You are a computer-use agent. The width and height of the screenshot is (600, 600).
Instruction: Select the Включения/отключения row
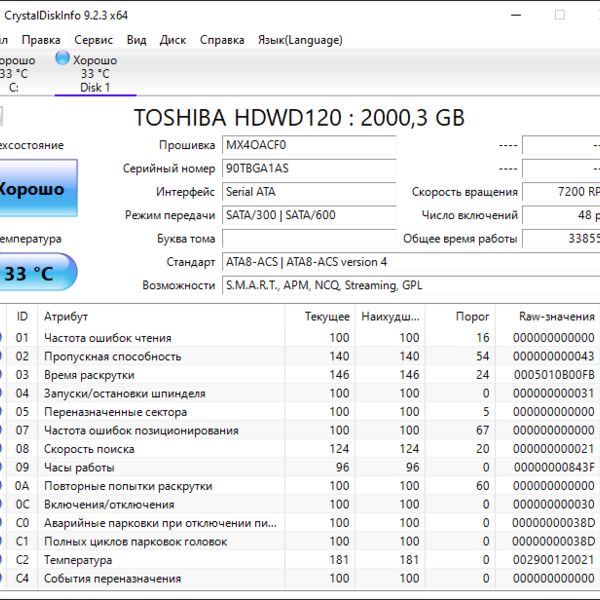[300, 504]
